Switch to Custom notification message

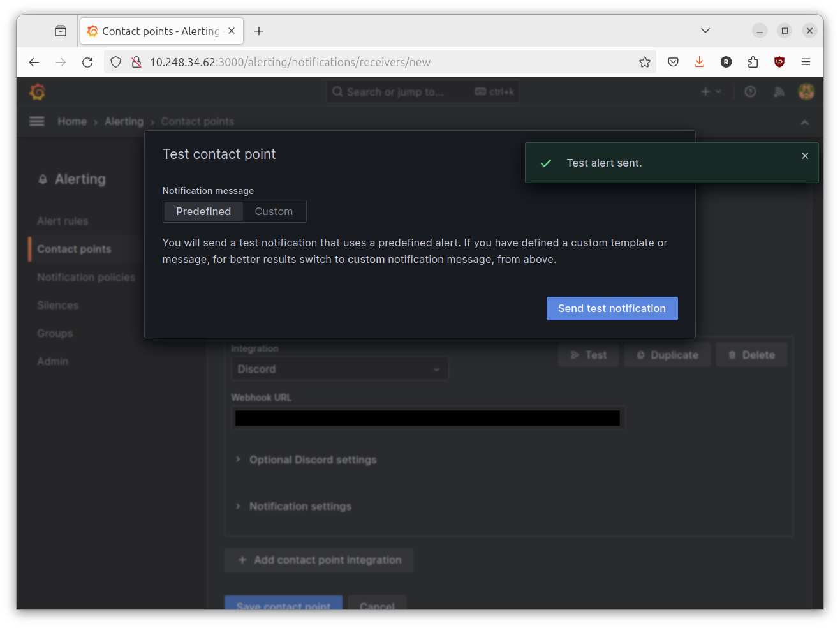(274, 211)
